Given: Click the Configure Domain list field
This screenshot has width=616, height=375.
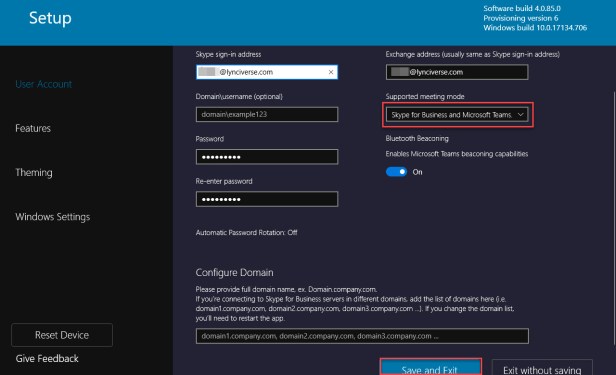Looking at the screenshot, I should 362,336.
